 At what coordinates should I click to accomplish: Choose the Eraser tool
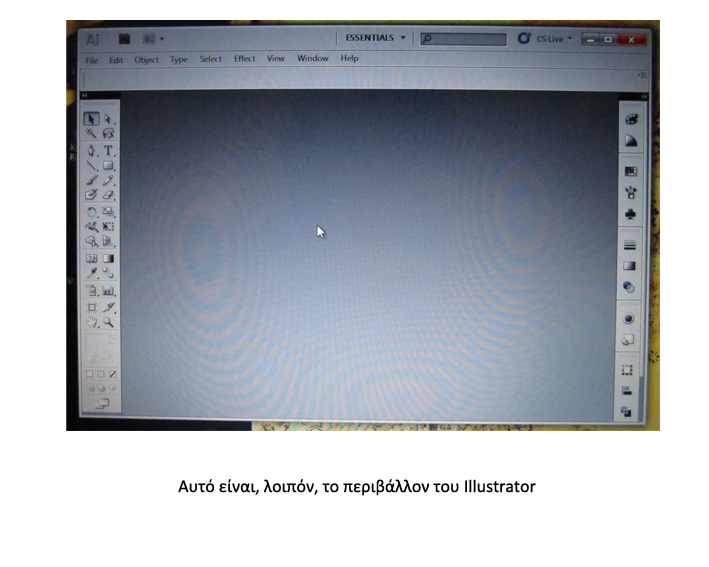pos(108,194)
